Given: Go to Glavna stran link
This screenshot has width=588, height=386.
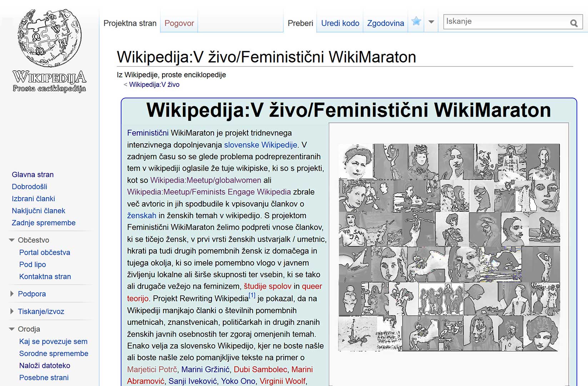Looking at the screenshot, I should coord(33,175).
